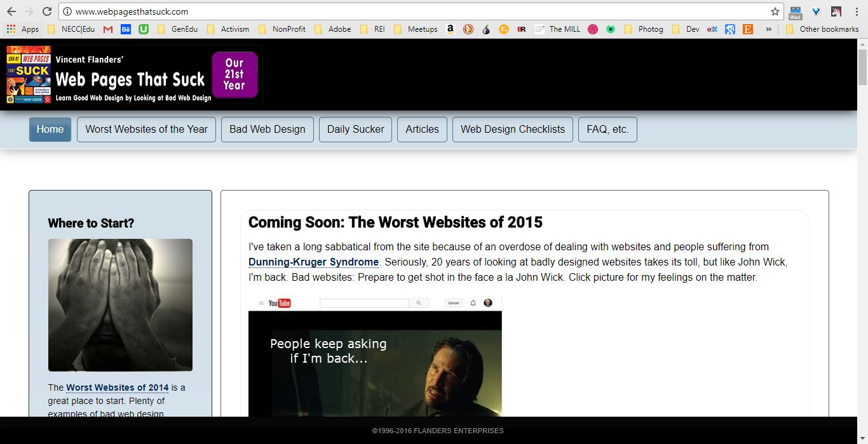This screenshot has height=444, width=868.
Task: Open the calendar extension showing Wed
Action: (795, 13)
